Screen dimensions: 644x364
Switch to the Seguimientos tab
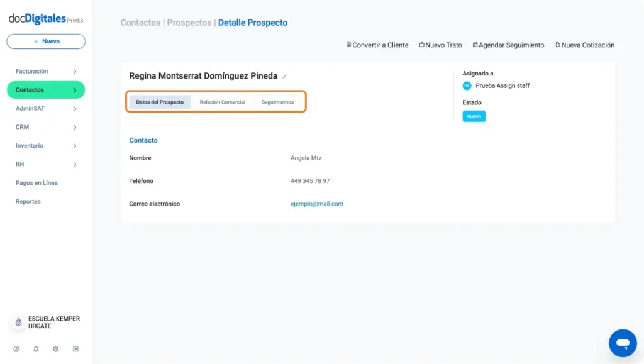[277, 102]
